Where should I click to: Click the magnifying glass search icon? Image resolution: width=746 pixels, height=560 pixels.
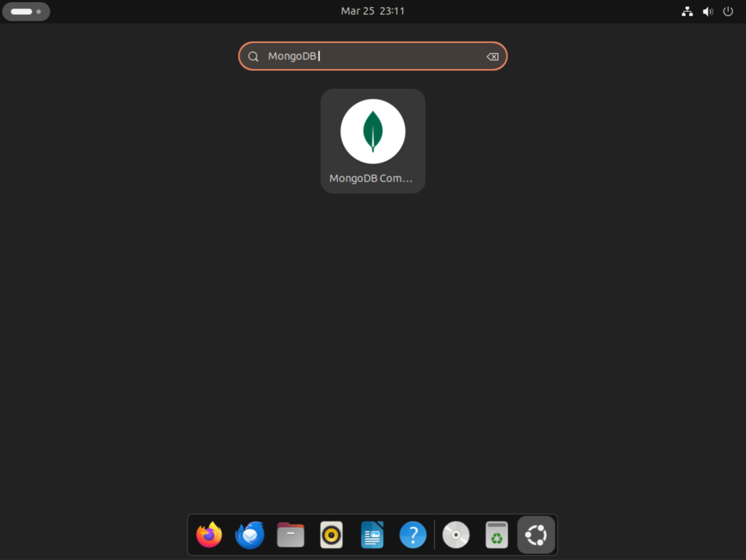click(x=253, y=56)
